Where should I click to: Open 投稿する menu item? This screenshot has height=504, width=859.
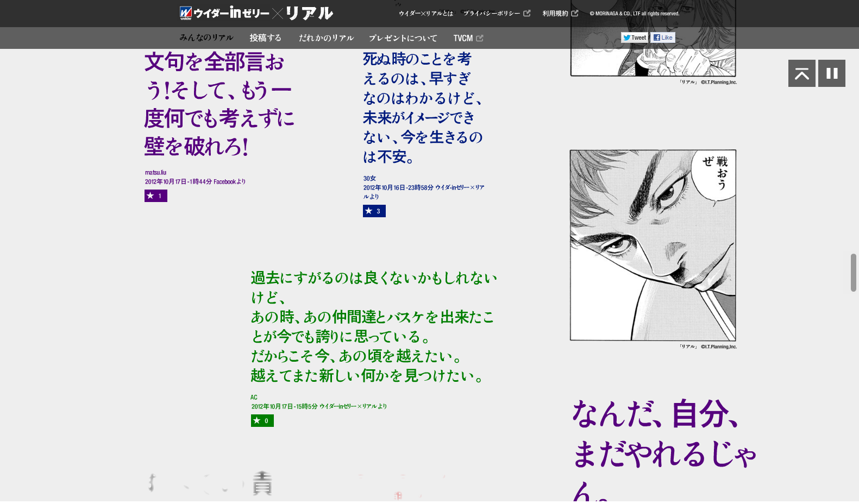pyautogui.click(x=265, y=38)
